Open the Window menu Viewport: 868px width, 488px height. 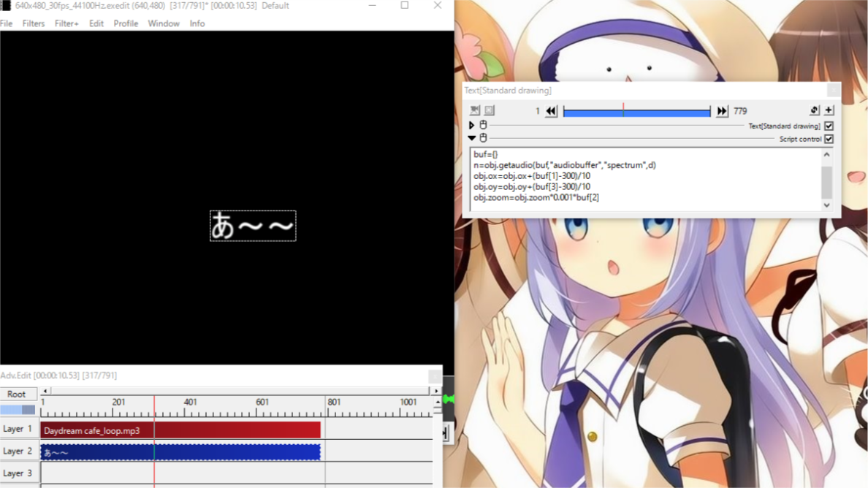pyautogui.click(x=164, y=23)
